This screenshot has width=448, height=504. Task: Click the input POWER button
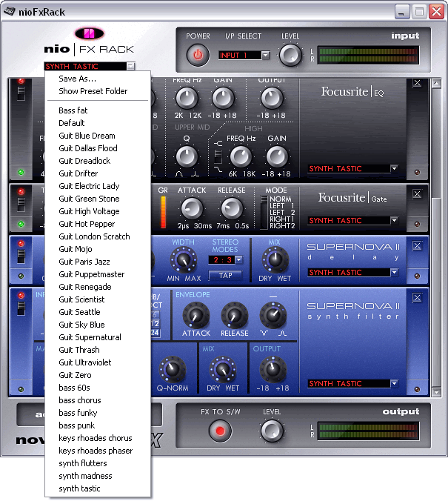click(x=198, y=56)
